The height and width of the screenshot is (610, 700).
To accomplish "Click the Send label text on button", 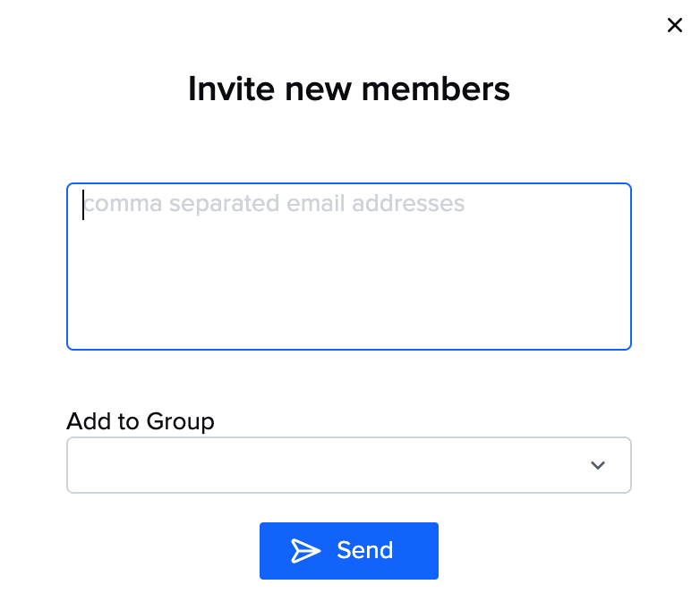I will pyautogui.click(x=364, y=550).
